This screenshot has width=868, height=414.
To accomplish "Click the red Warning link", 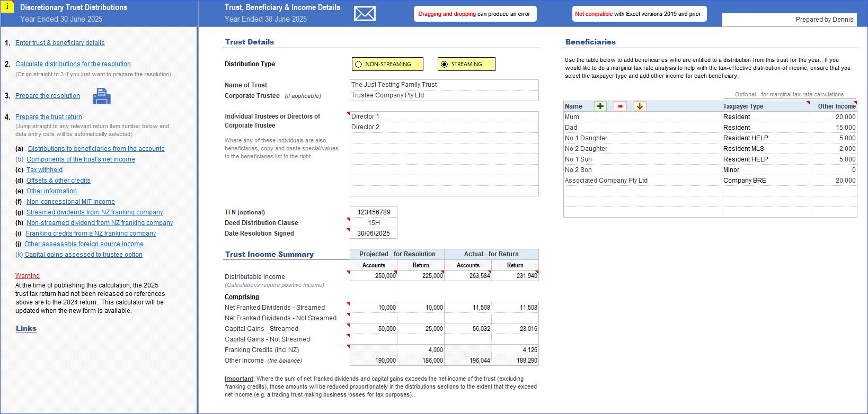I will 28,276.
